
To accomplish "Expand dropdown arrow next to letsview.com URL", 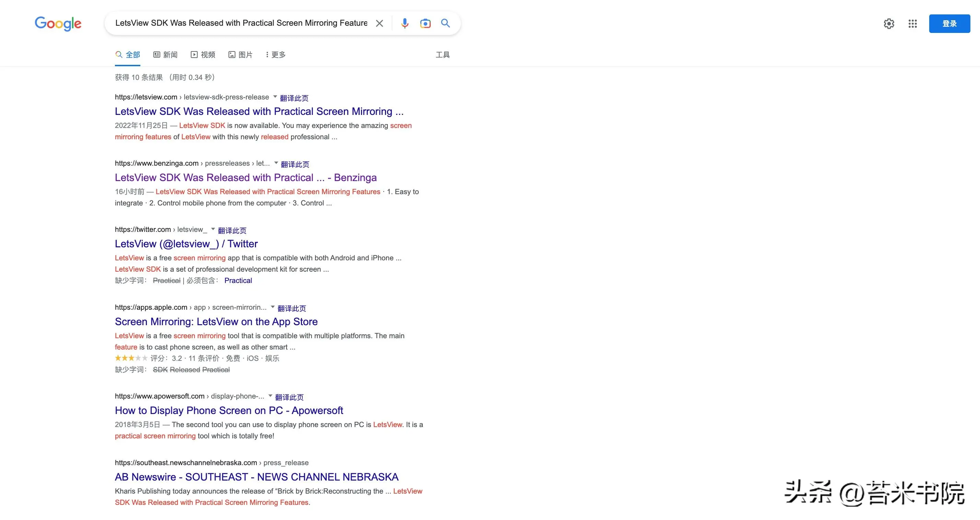I will 275,97.
